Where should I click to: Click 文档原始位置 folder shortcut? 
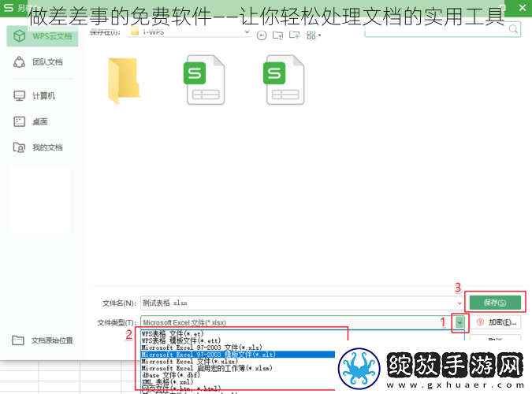[43, 340]
